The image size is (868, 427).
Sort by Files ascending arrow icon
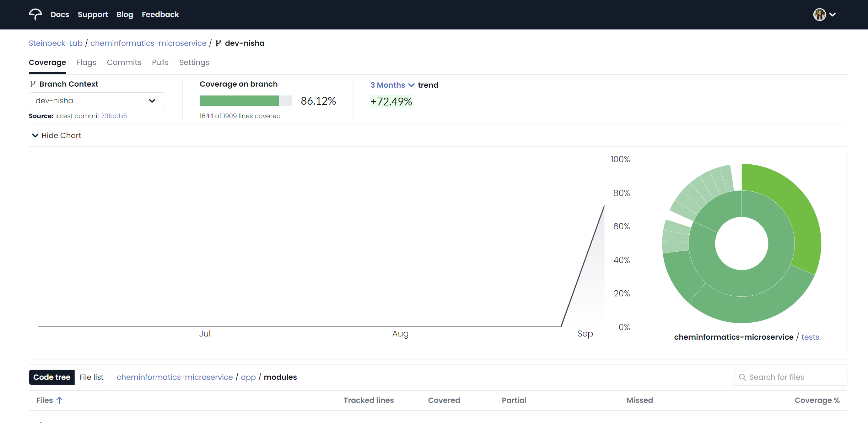pyautogui.click(x=59, y=400)
